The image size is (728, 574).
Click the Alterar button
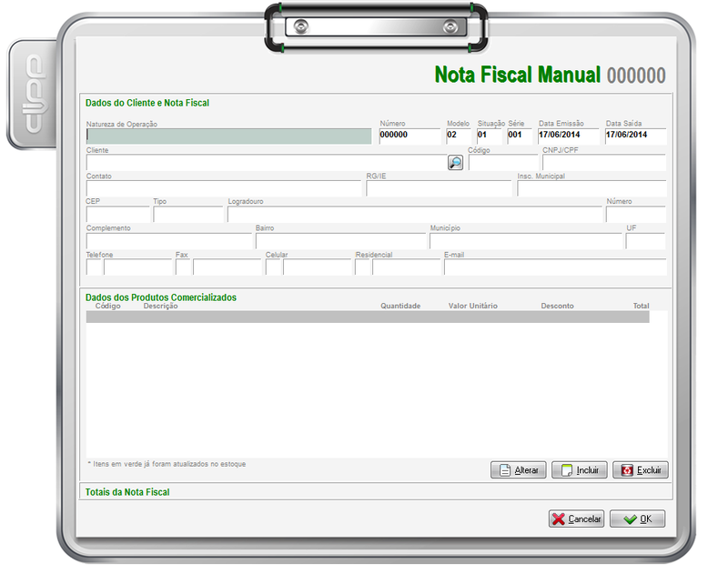pyautogui.click(x=518, y=470)
